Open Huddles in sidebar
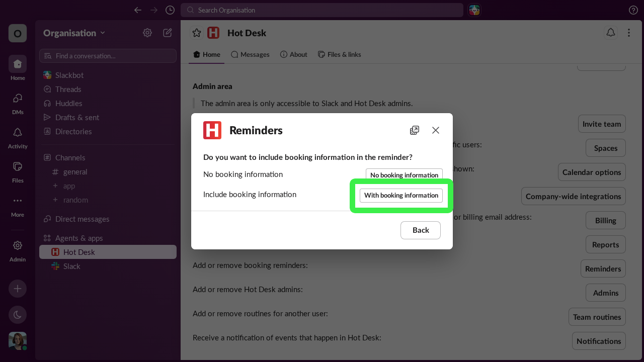The height and width of the screenshot is (362, 644). (x=108, y=103)
